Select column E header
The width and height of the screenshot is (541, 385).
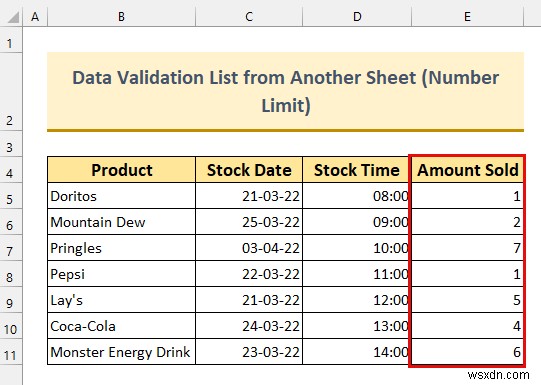pyautogui.click(x=468, y=17)
